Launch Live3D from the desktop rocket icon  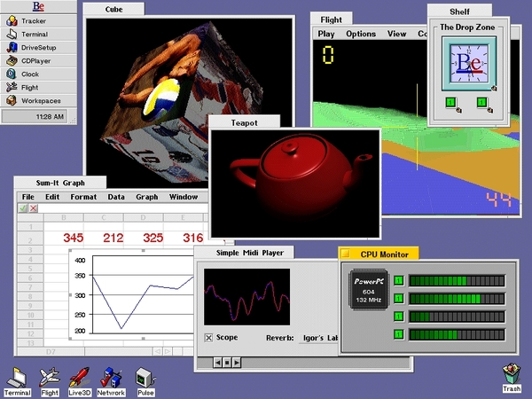click(x=79, y=377)
